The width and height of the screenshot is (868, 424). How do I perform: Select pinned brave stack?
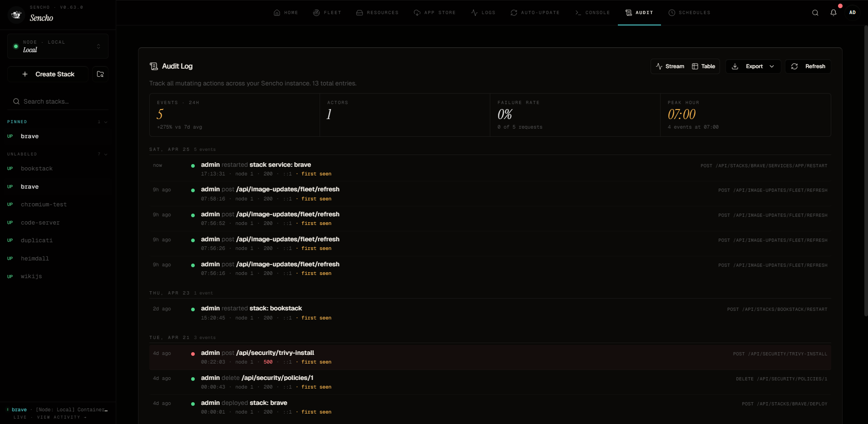click(58, 136)
